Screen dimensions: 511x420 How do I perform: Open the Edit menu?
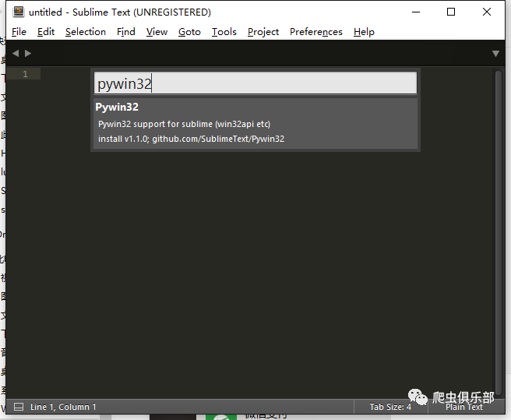[x=46, y=32]
